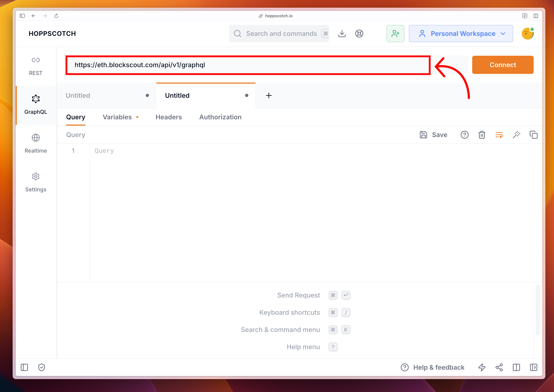The image size is (554, 392).
Task: Open the Headers tab
Action: pos(169,117)
